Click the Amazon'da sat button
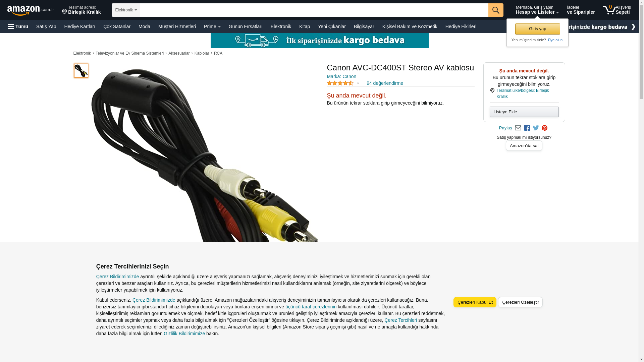 (x=524, y=145)
